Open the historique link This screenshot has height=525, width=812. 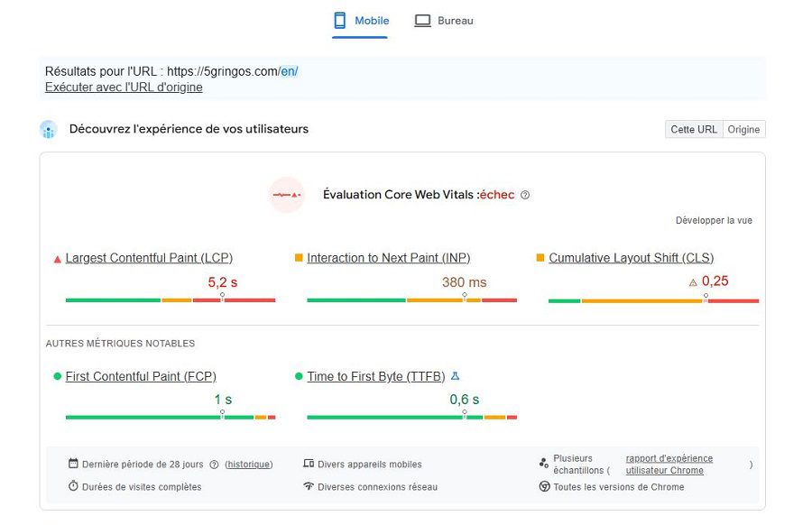coord(249,465)
